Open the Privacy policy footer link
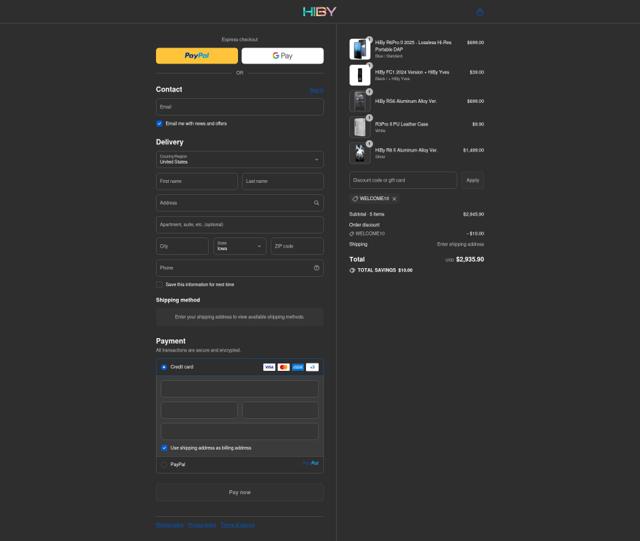 pos(202,525)
